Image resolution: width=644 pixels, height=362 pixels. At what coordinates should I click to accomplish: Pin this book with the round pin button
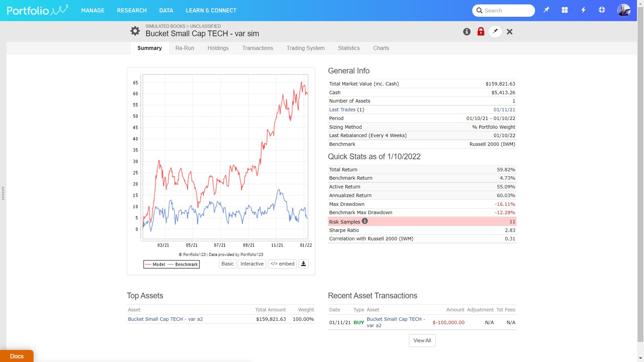point(495,32)
